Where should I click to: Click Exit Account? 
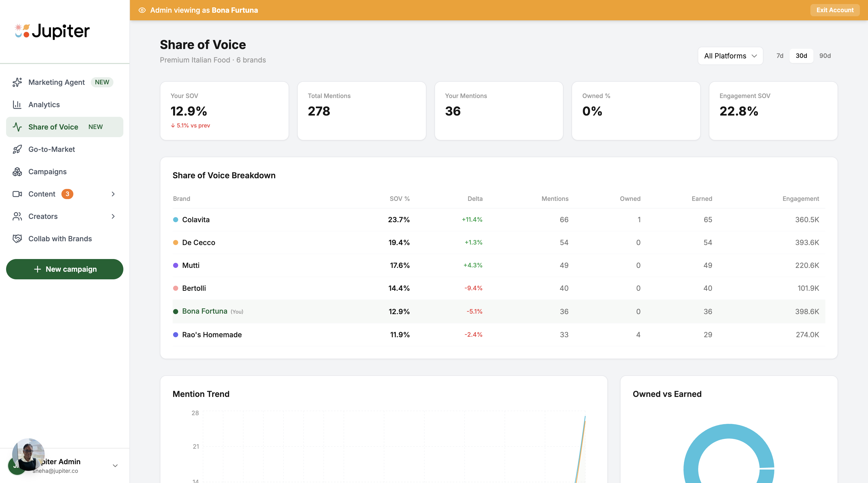[835, 10]
